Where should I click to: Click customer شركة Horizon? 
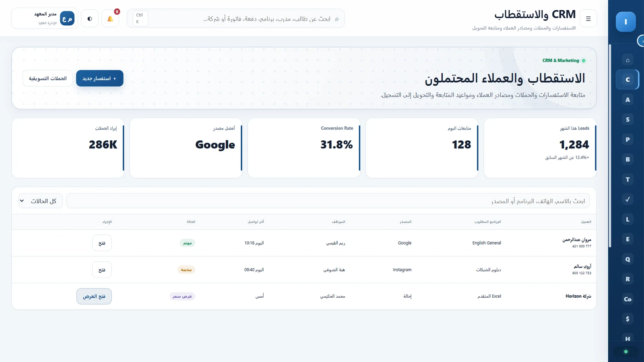(578, 296)
